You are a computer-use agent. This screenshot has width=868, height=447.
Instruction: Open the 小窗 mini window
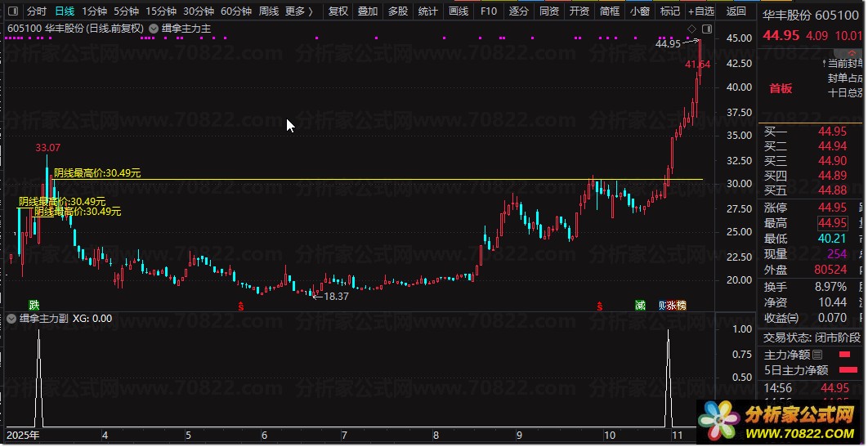coord(640,11)
